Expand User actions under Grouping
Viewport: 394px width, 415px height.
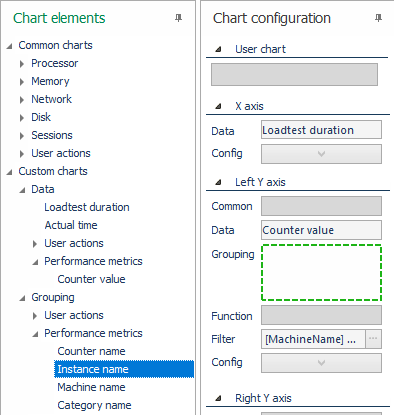pyautogui.click(x=35, y=316)
